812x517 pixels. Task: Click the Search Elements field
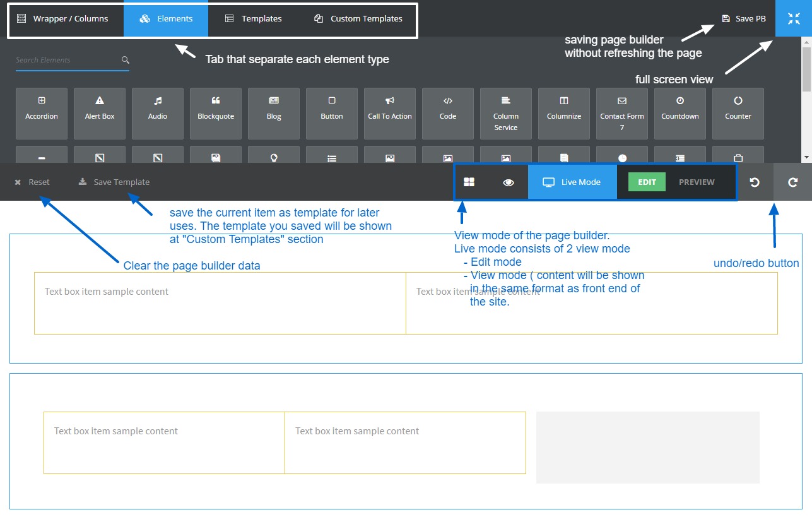pos(66,60)
